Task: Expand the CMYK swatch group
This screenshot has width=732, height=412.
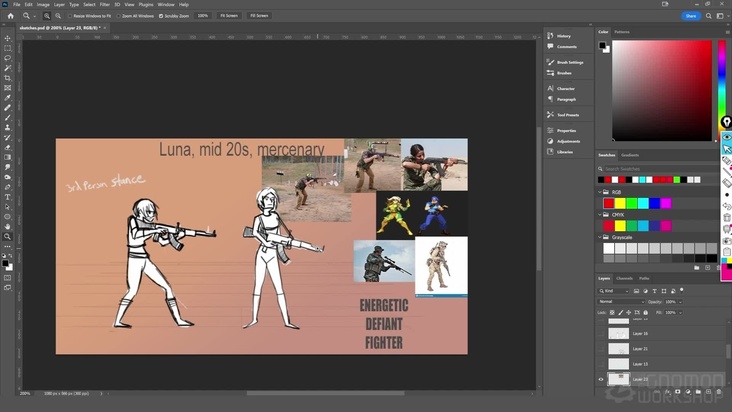Action: (x=602, y=213)
